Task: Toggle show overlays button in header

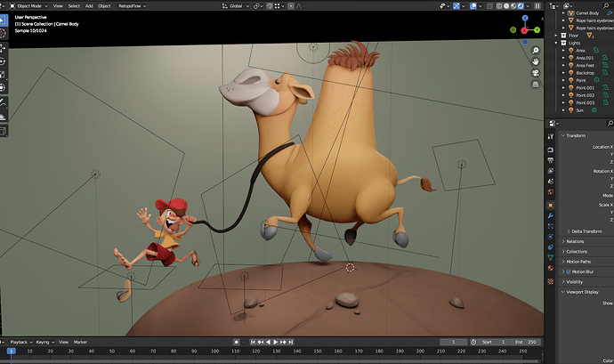Action: [473, 6]
